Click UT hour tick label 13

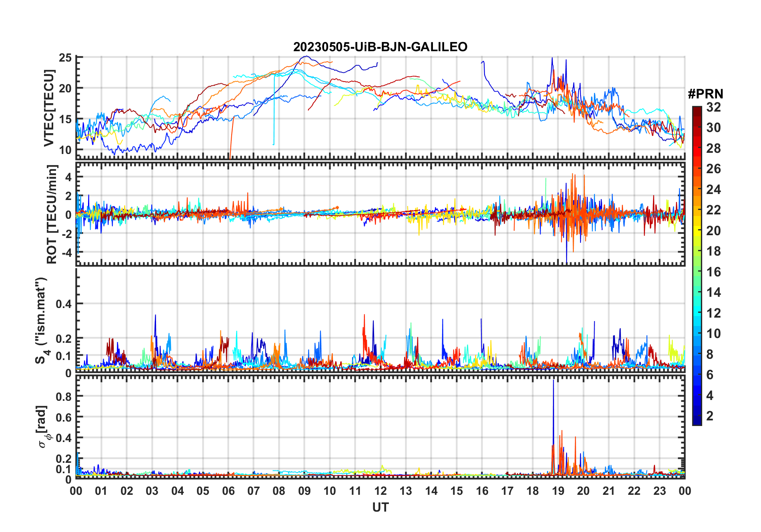tap(406, 491)
